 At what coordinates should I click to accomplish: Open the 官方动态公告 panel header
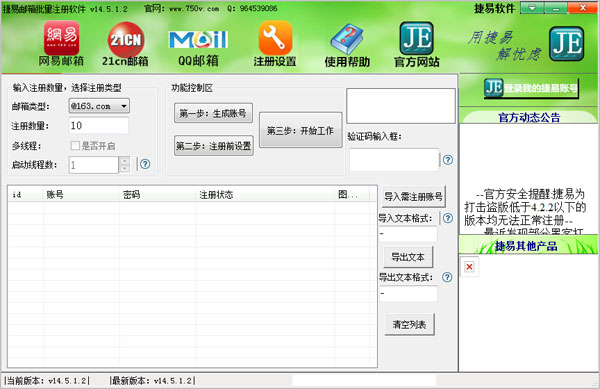[x=529, y=117]
